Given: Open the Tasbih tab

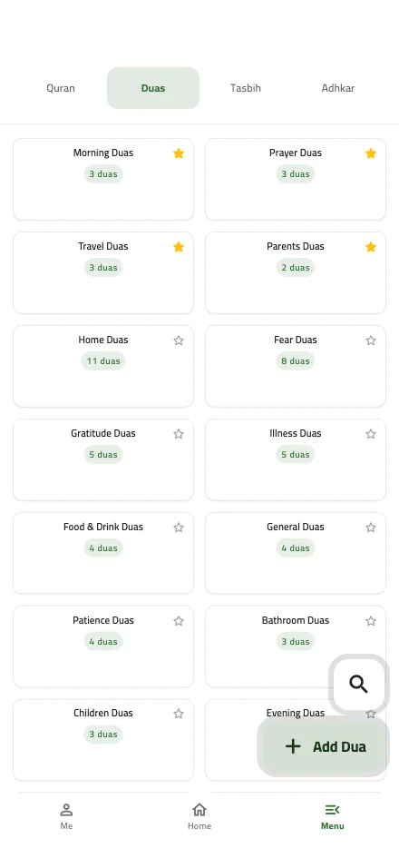Looking at the screenshot, I should (x=246, y=88).
